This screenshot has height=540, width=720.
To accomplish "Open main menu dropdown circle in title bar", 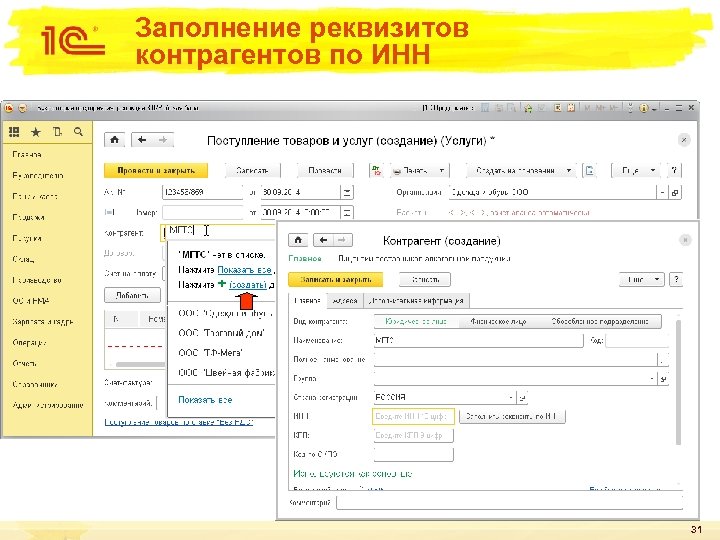I will tap(22, 108).
